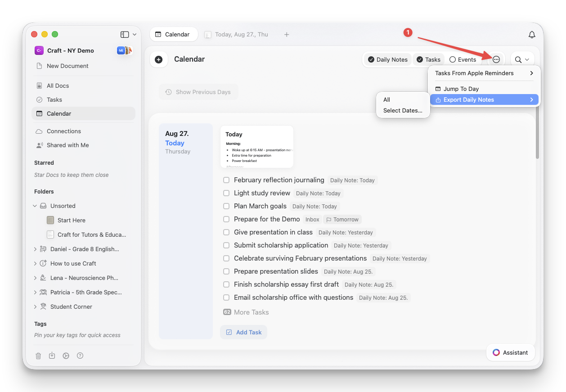The image size is (566, 392).
Task: Open settings gear in sidebar footer
Action: 66,356
